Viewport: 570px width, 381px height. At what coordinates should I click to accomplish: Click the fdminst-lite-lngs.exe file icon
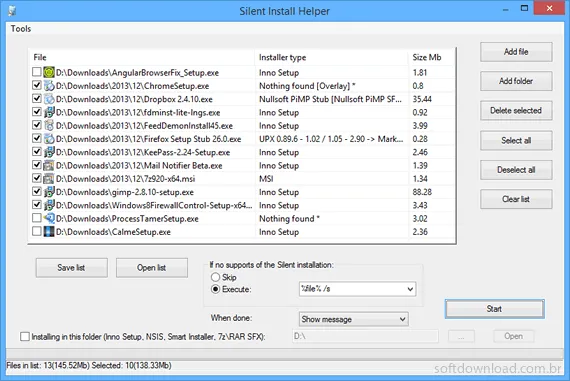(49, 112)
